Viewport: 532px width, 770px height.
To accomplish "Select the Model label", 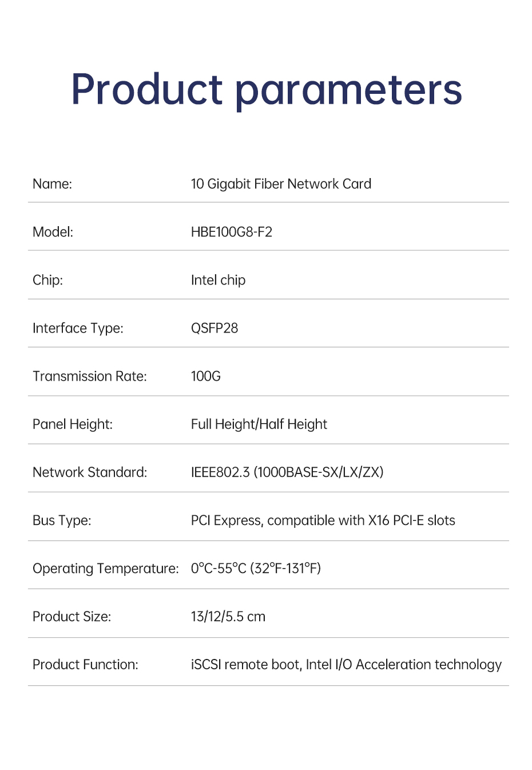I will click(53, 232).
